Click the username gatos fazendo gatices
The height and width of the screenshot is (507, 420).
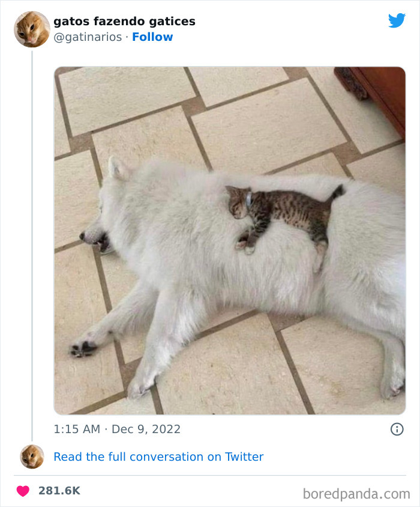[124, 20]
